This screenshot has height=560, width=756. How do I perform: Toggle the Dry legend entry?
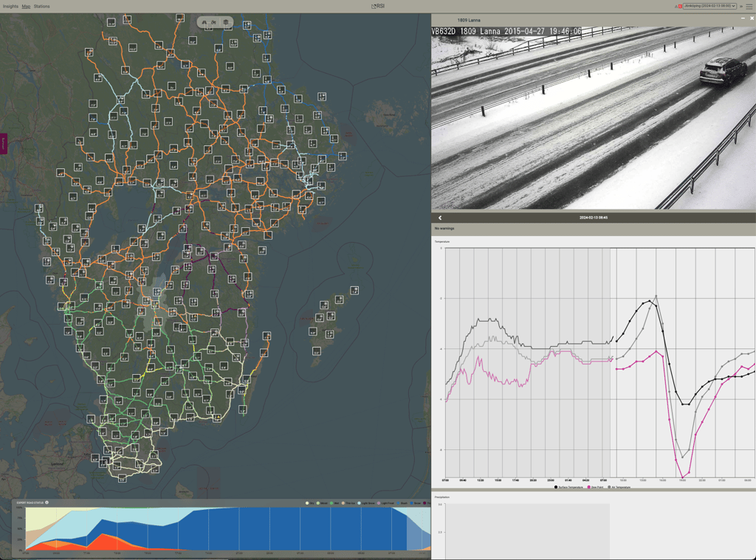point(310,503)
